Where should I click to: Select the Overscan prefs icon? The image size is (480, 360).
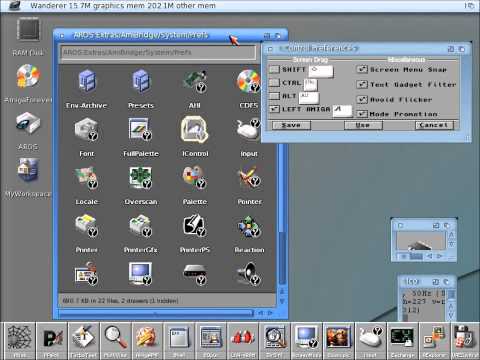[x=140, y=178]
